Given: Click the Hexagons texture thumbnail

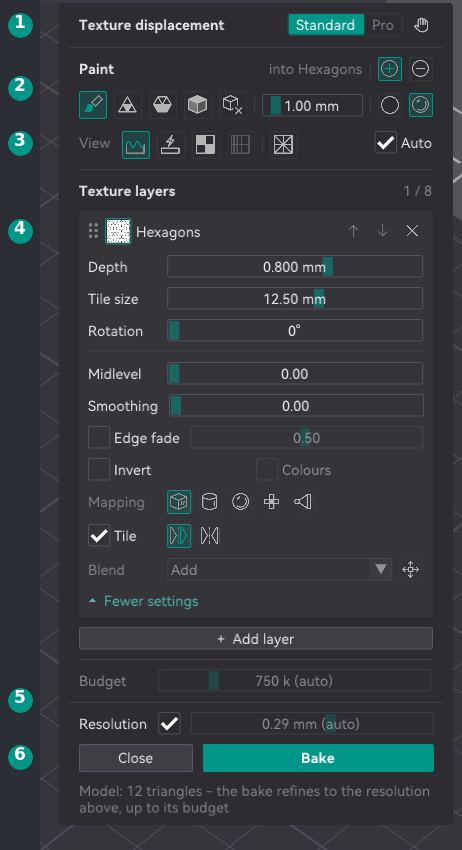Looking at the screenshot, I should (118, 231).
